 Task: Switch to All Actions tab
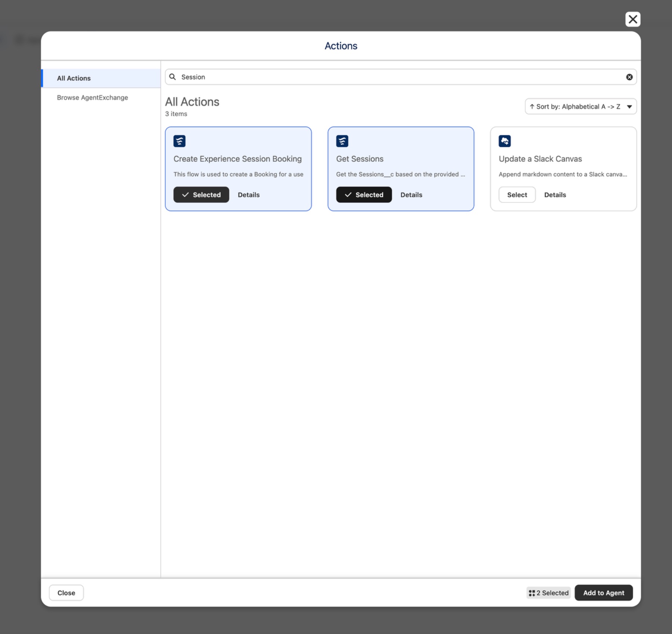101,78
